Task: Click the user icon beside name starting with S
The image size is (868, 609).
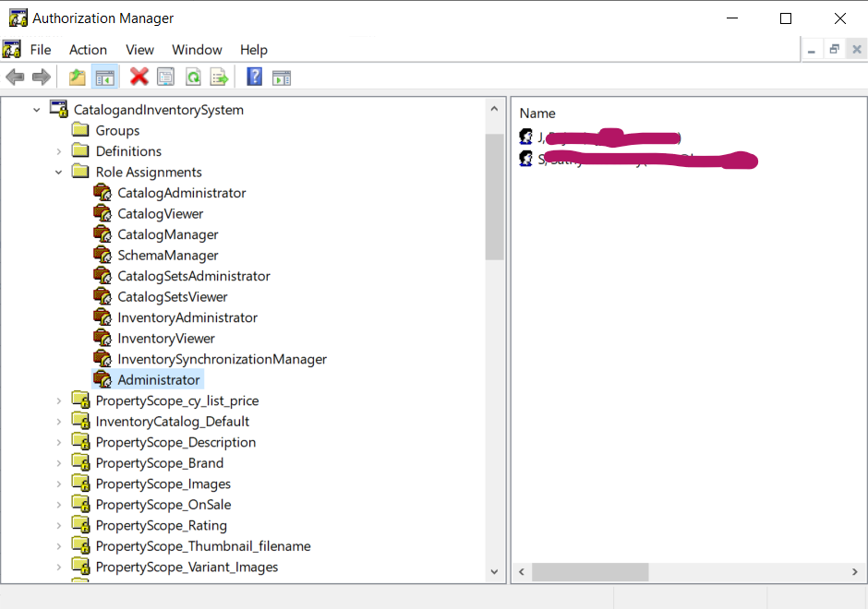Action: click(526, 159)
